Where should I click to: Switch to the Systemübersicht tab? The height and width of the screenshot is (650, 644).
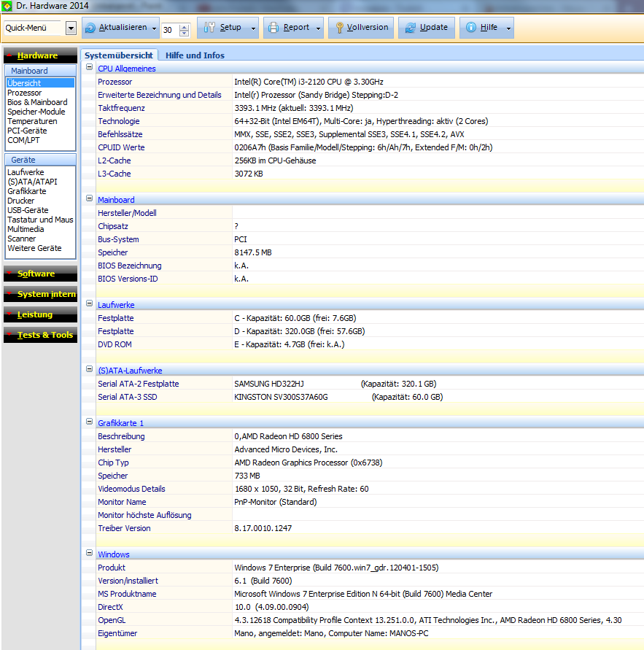[x=119, y=55]
